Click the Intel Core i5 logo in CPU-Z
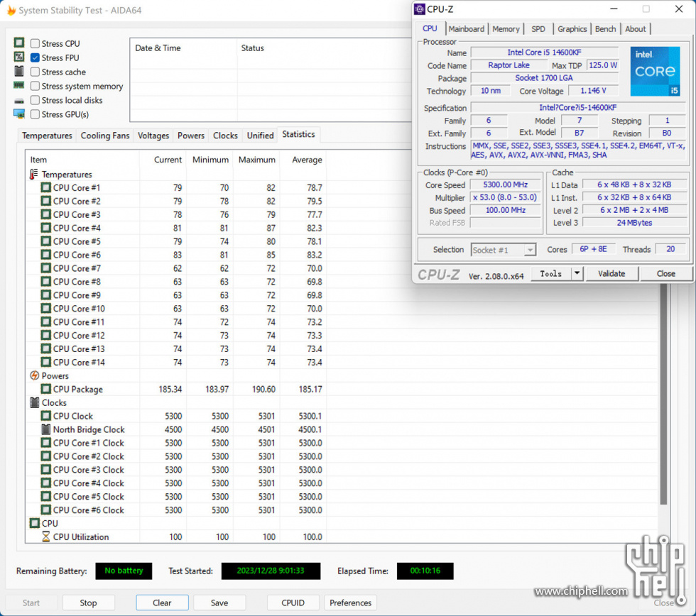Screen dimensions: 696x616 pos(655,72)
